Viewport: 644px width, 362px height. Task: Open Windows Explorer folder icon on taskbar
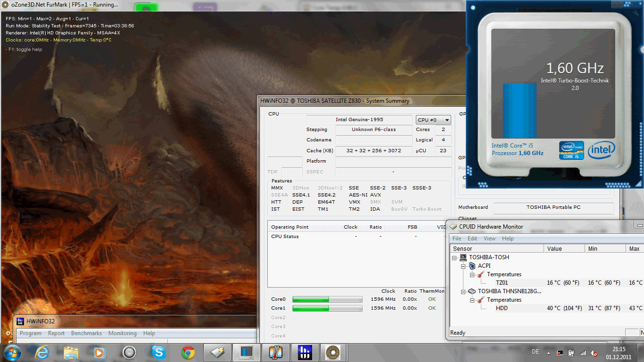(71, 352)
